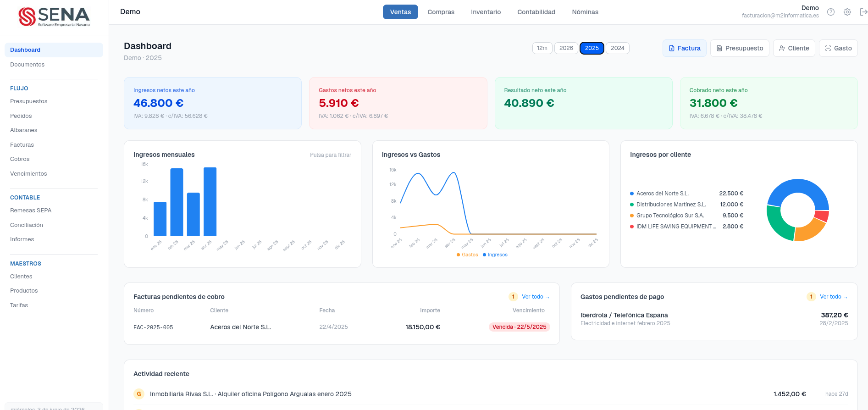Open Conciliación in sidebar
Image resolution: width=868 pixels, height=410 pixels.
point(54,225)
